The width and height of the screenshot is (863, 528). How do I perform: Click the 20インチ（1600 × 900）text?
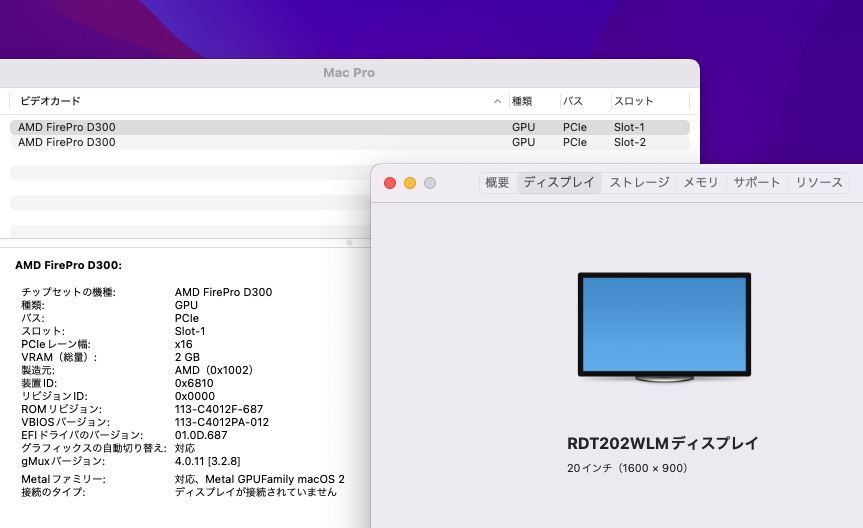pos(627,468)
